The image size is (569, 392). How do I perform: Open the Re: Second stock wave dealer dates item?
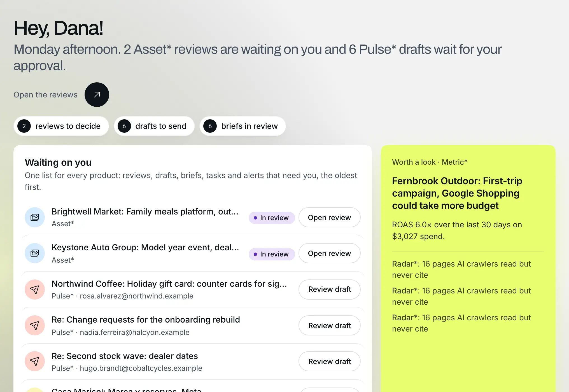pos(125,356)
